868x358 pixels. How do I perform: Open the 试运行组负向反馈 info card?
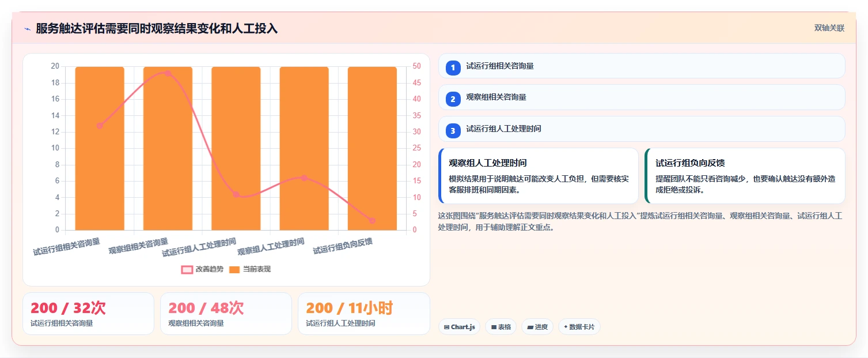745,176
